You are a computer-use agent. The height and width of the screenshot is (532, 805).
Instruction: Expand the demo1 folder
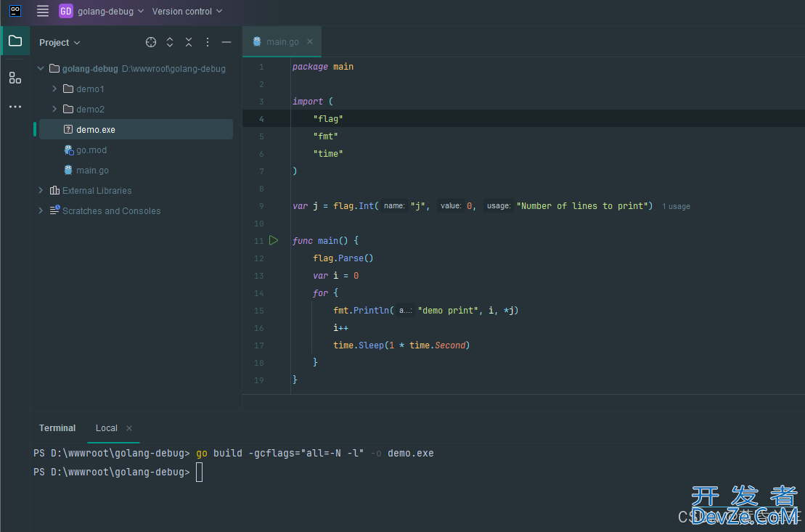click(x=54, y=89)
